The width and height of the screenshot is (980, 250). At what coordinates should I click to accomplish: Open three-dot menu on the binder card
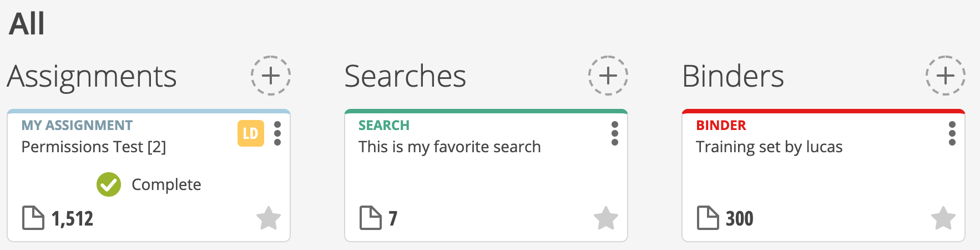pos(952,133)
